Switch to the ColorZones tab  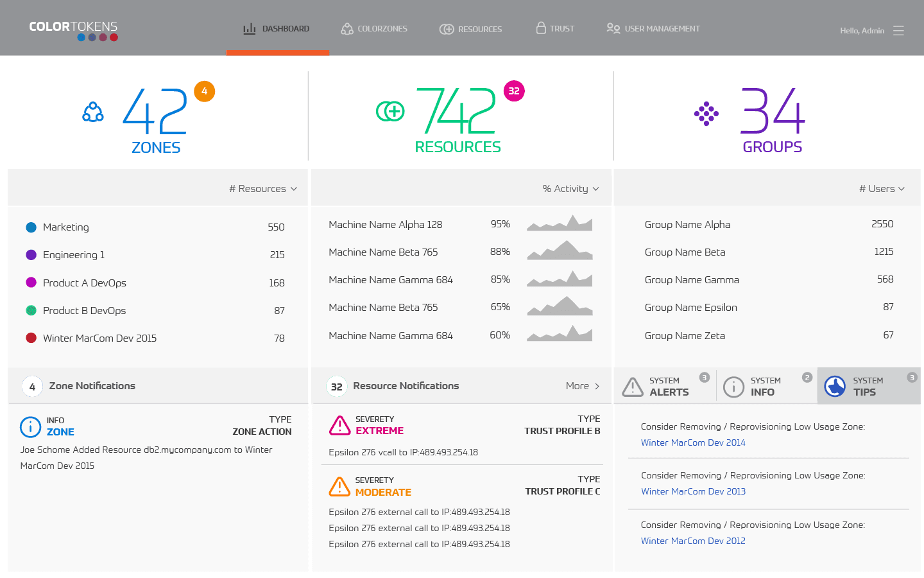click(374, 29)
